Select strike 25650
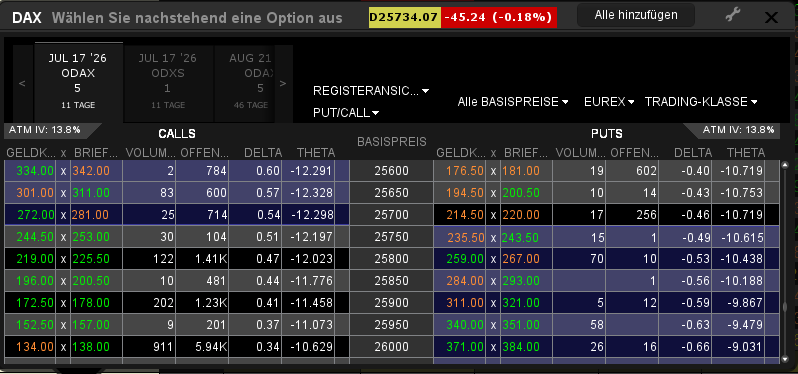Screen dimensions: 798x374 [391, 193]
